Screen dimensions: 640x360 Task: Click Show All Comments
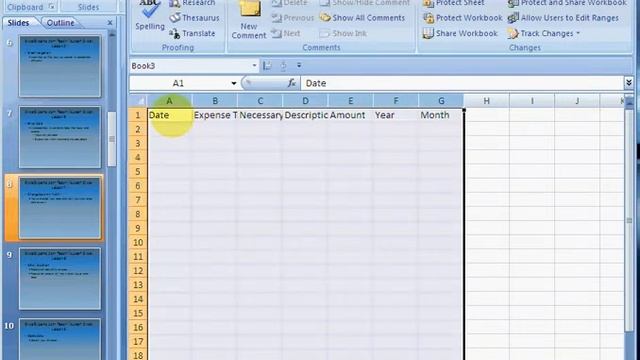coord(362,18)
